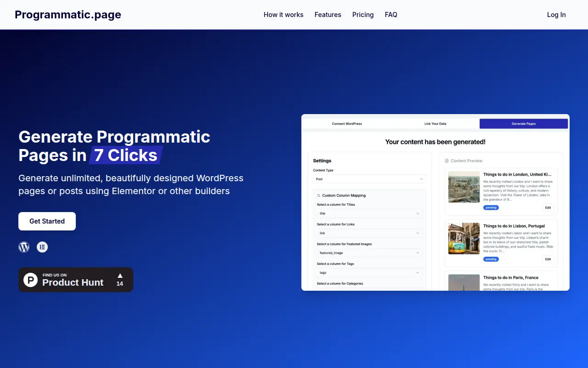The height and width of the screenshot is (368, 588).
Task: Open the Tags column dropdown
Action: coord(369,273)
